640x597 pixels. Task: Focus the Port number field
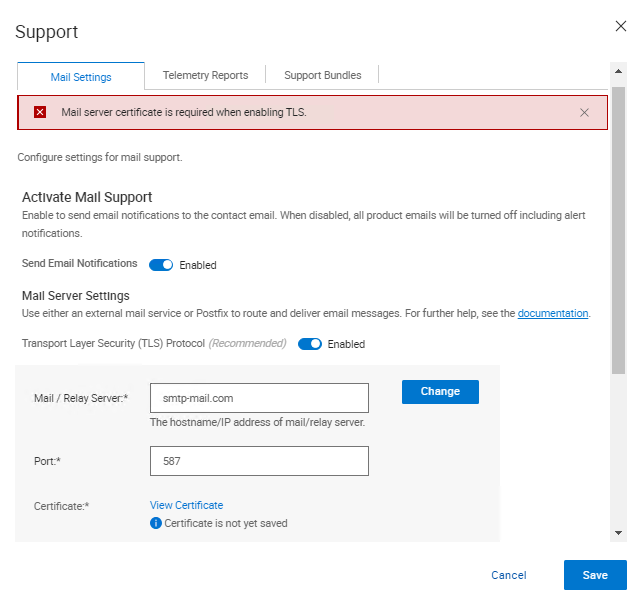coord(259,461)
